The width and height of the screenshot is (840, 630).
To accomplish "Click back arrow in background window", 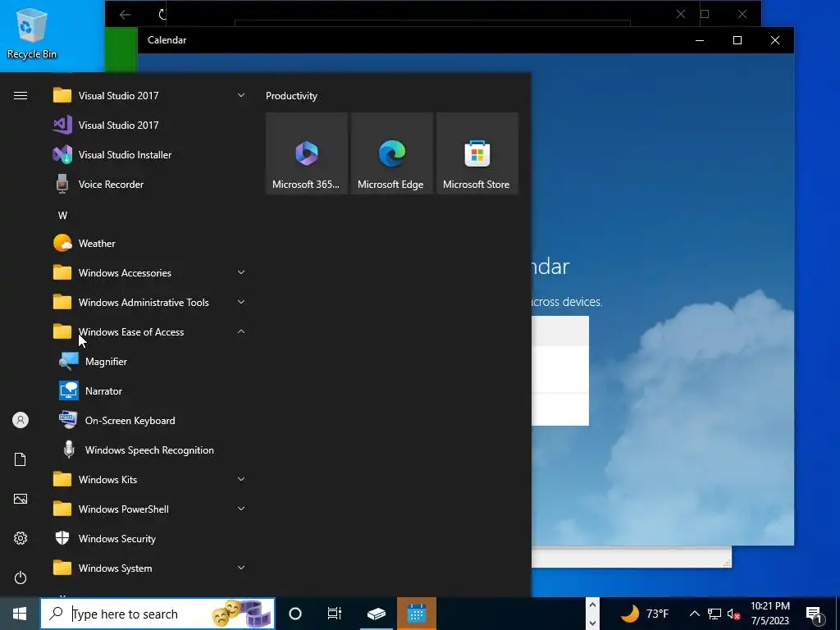I will [125, 15].
